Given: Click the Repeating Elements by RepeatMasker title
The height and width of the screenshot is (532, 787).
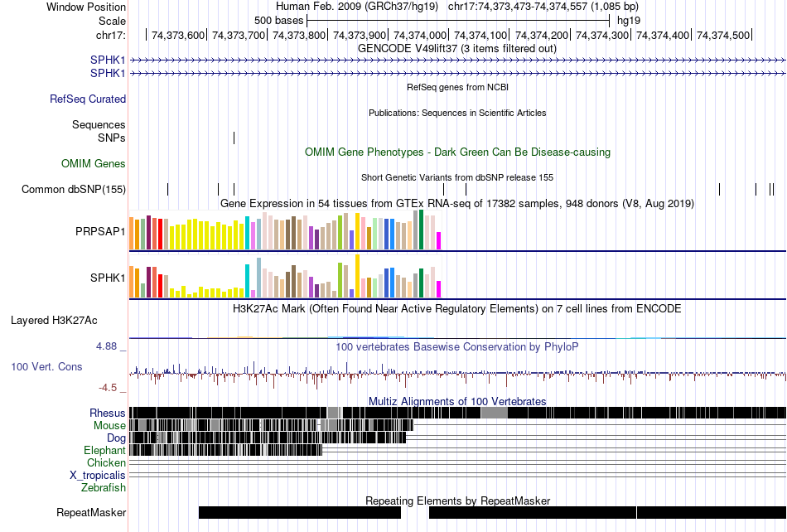Looking at the screenshot, I should click(457, 501).
